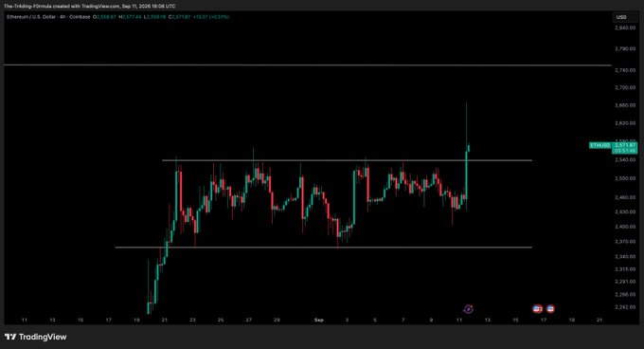Open the USD currency selector
This screenshot has width=644, height=349.
tap(625, 17)
